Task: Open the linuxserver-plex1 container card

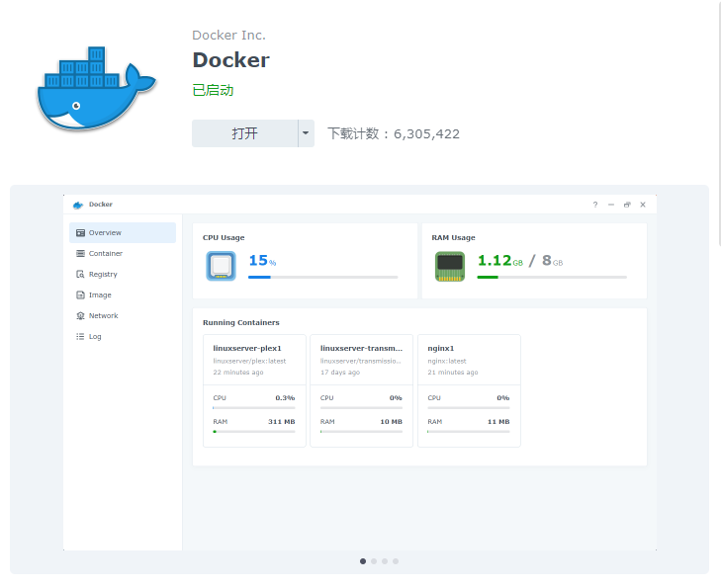Action: point(254,390)
